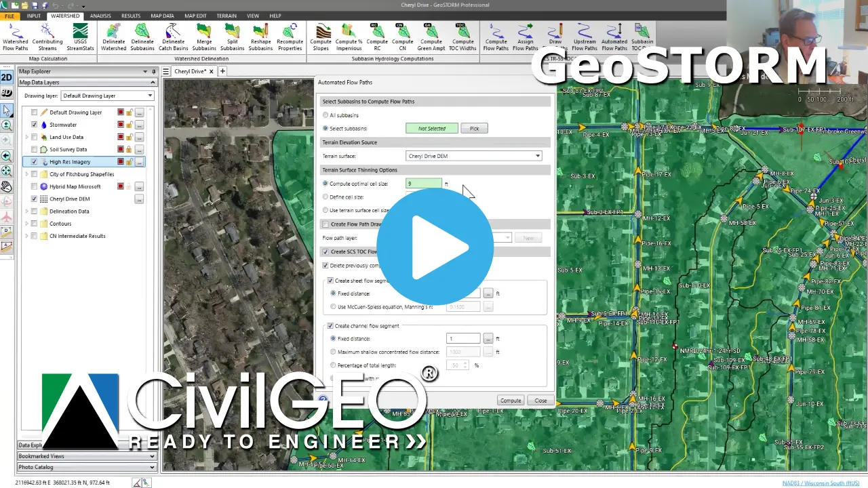Click the Compute button in dialog
The height and width of the screenshot is (488, 868).
pos(511,401)
